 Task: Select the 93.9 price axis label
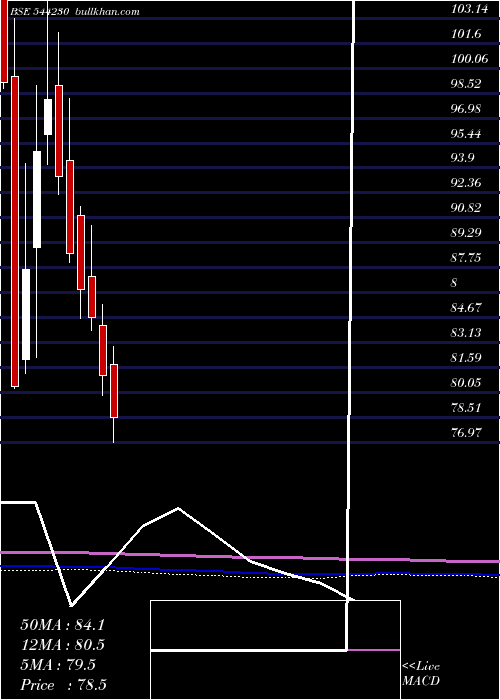pos(463,158)
